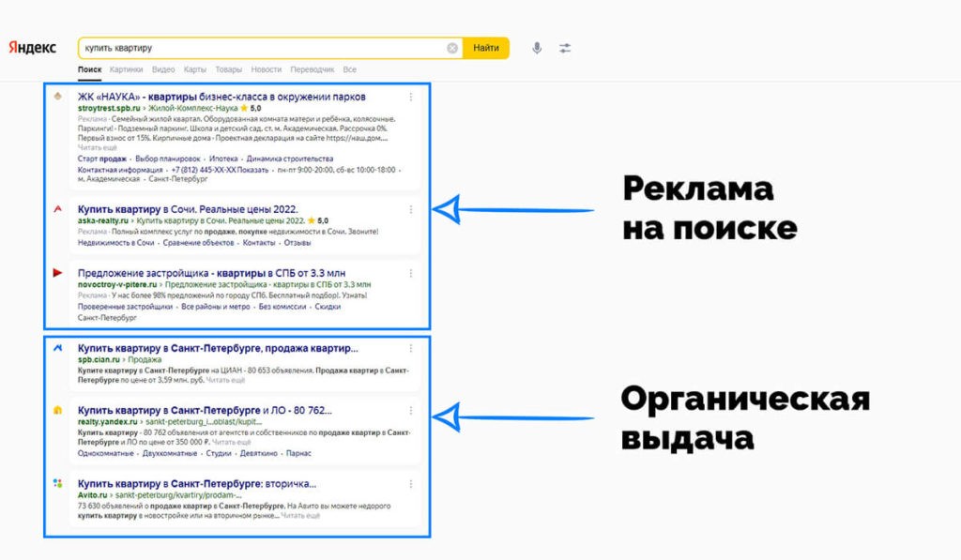Open search settings filter icon

565,48
